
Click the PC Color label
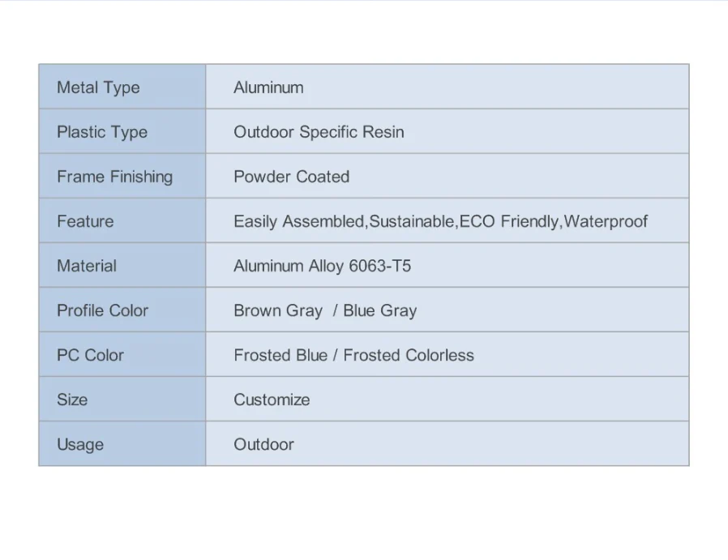(x=90, y=355)
